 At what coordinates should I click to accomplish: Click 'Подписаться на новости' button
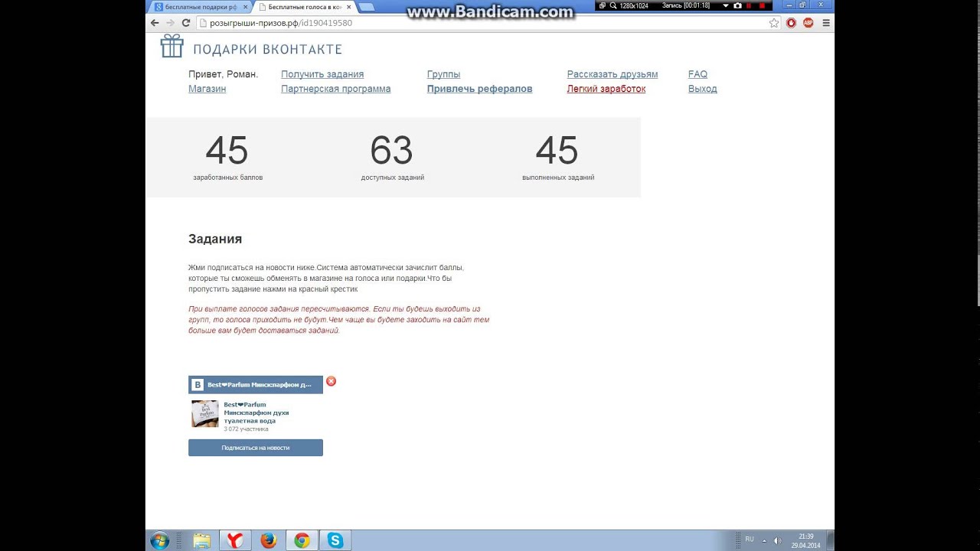click(x=256, y=448)
